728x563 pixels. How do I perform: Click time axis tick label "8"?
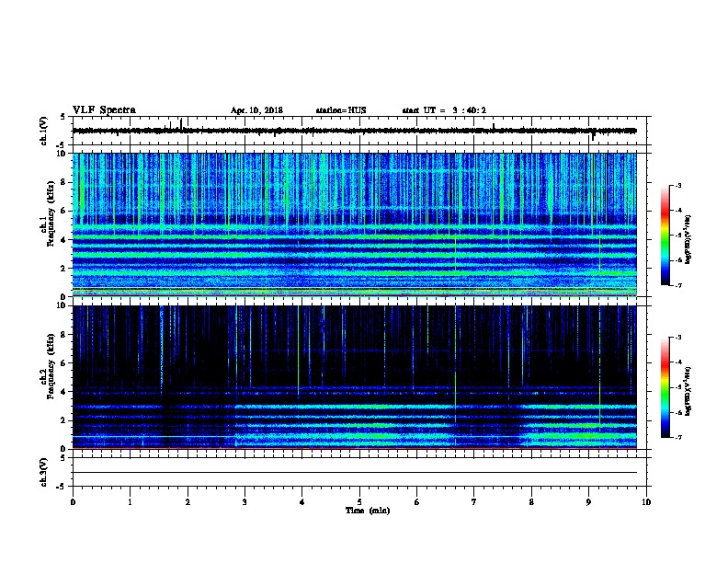[531, 502]
